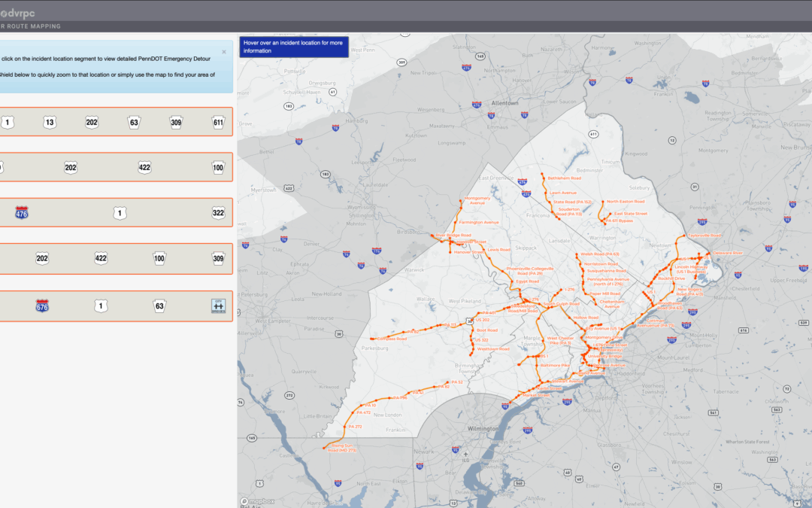Click the Bethlehem Road incident label
812x508 pixels.
tap(564, 178)
